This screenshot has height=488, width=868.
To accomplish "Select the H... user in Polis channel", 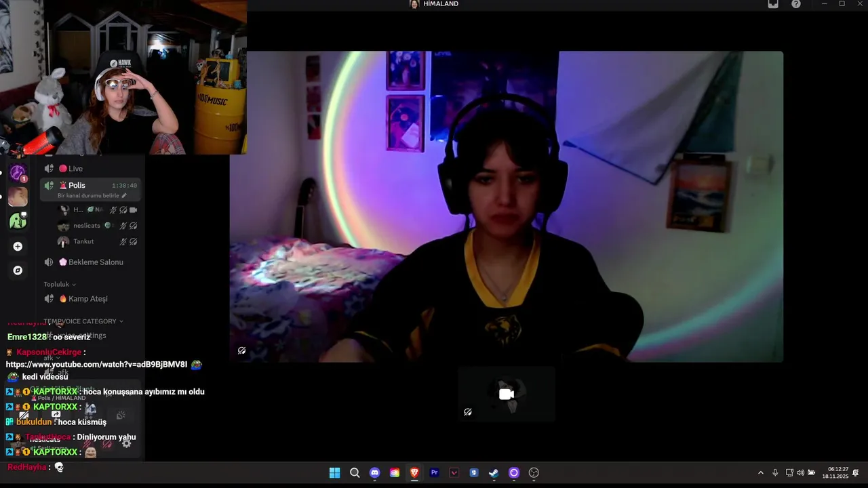I will coord(98,210).
